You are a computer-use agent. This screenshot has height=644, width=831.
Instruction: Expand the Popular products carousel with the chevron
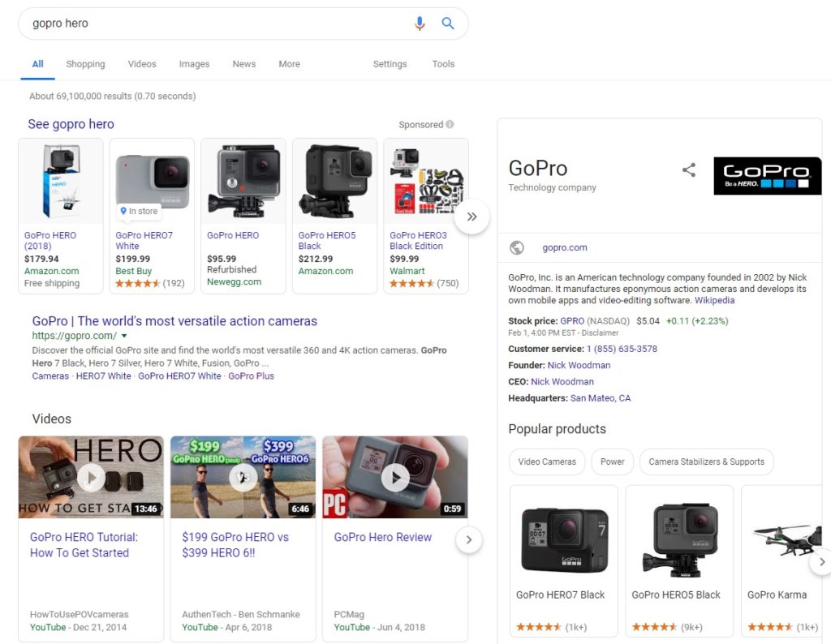tap(822, 560)
